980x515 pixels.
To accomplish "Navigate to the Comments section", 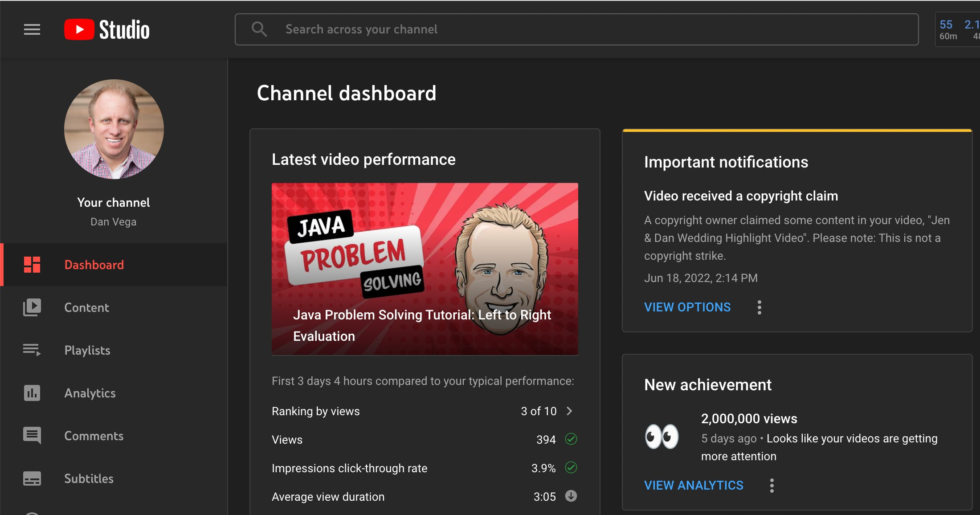I will tap(94, 436).
